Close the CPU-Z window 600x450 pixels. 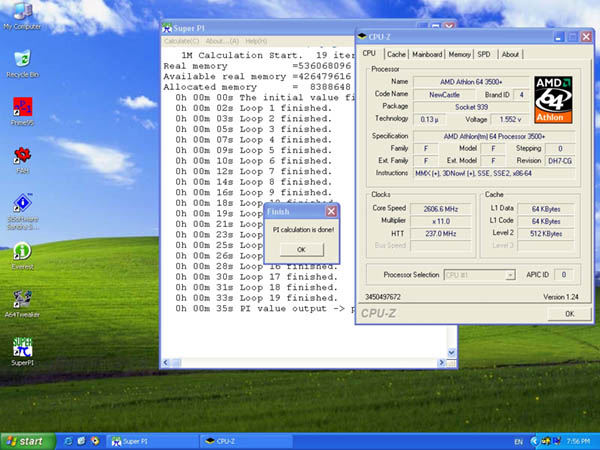[x=586, y=37]
